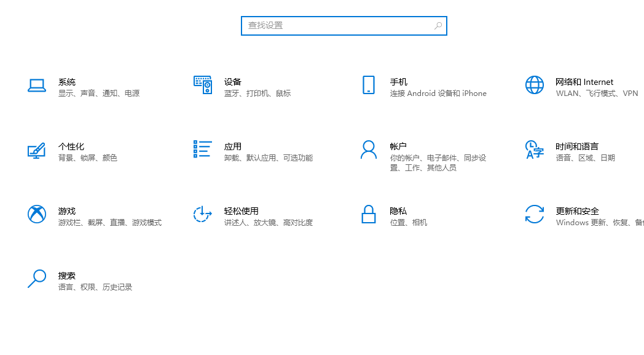Open Apps settings list icon

click(202, 150)
